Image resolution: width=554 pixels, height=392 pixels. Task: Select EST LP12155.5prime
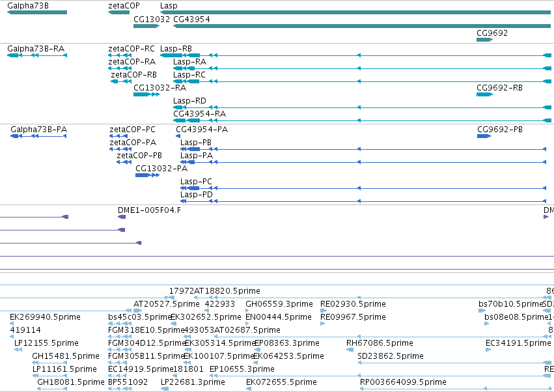pyautogui.click(x=18, y=350)
